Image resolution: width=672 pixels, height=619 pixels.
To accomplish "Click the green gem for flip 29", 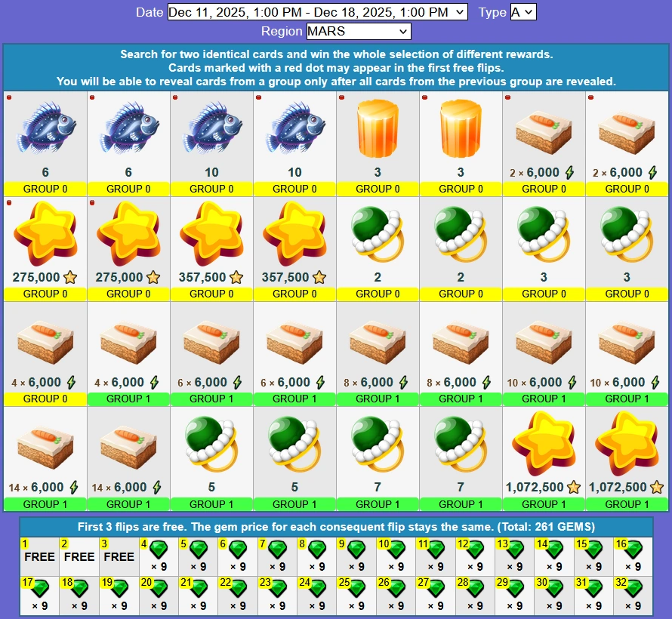I will pos(515,589).
